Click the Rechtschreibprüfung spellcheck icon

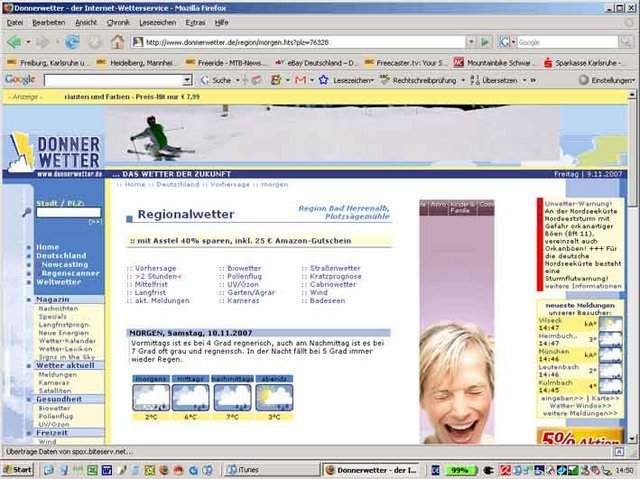(384, 80)
